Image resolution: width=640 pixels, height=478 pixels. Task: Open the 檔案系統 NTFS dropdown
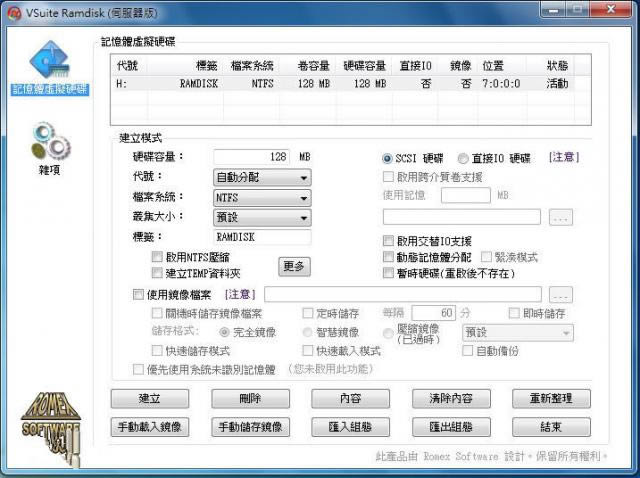[262, 198]
